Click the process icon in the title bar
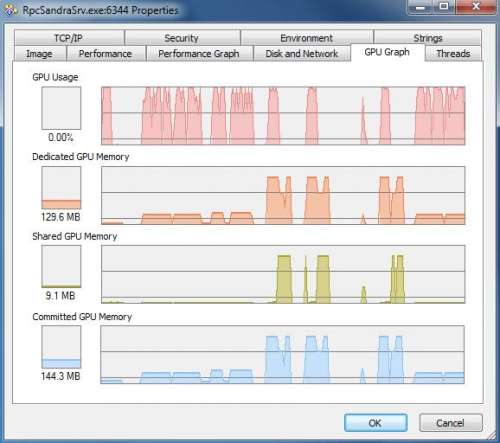This screenshot has width=500, height=443. coord(11,11)
